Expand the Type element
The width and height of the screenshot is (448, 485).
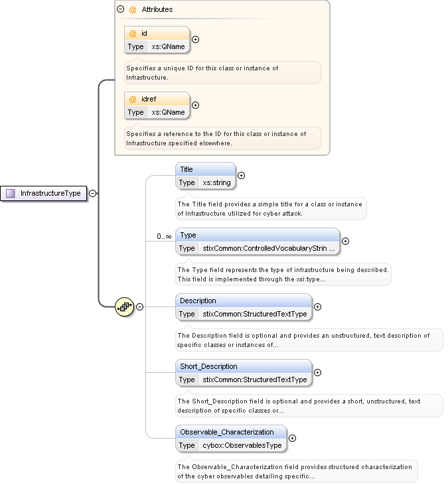tap(345, 242)
